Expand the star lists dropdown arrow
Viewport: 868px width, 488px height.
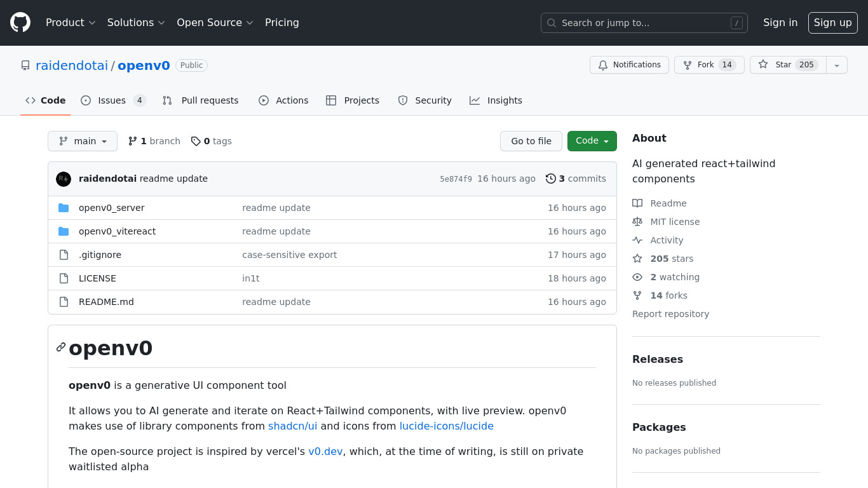837,65
